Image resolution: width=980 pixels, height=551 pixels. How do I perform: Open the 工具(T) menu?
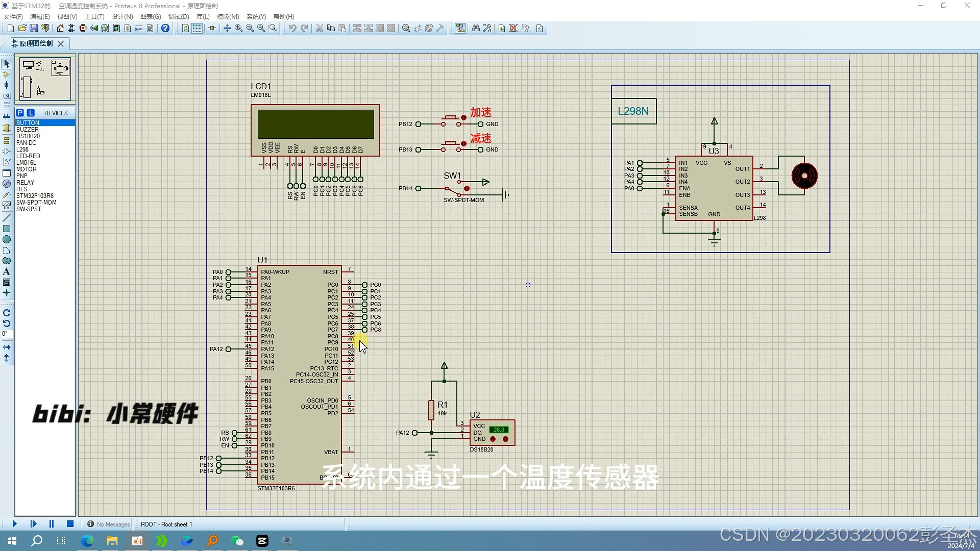[94, 17]
